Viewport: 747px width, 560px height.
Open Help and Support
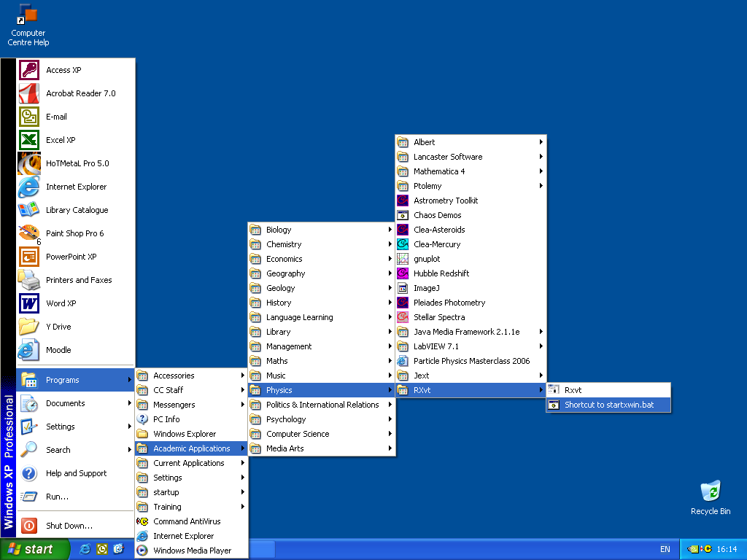(x=75, y=473)
